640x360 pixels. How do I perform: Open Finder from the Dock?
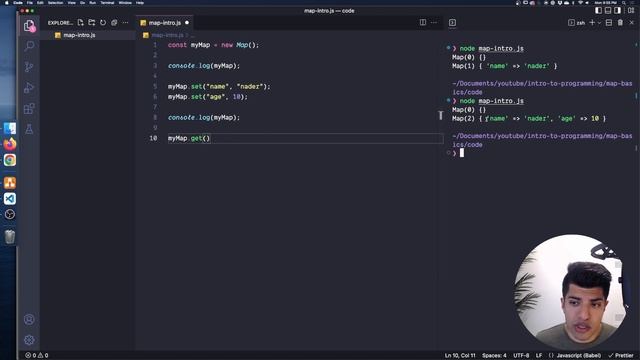[10, 129]
